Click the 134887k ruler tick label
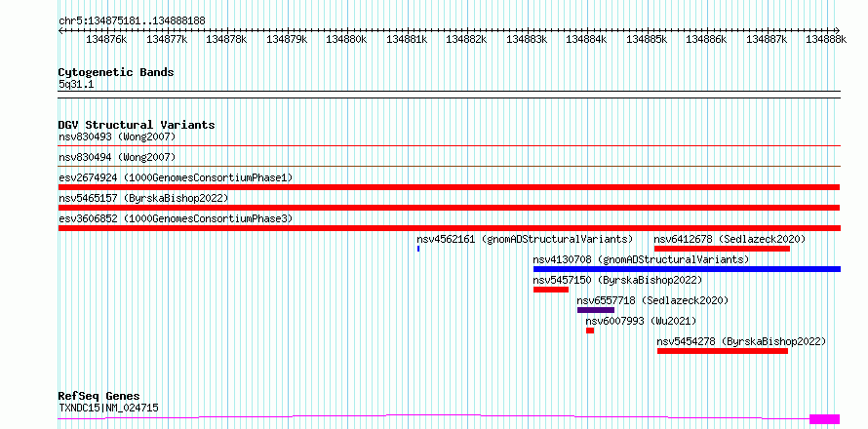868x429 pixels. tap(768, 39)
